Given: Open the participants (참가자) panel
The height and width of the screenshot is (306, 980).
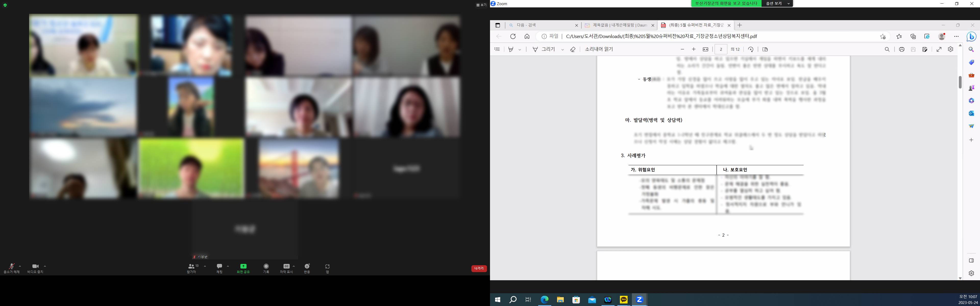Looking at the screenshot, I should point(192,268).
